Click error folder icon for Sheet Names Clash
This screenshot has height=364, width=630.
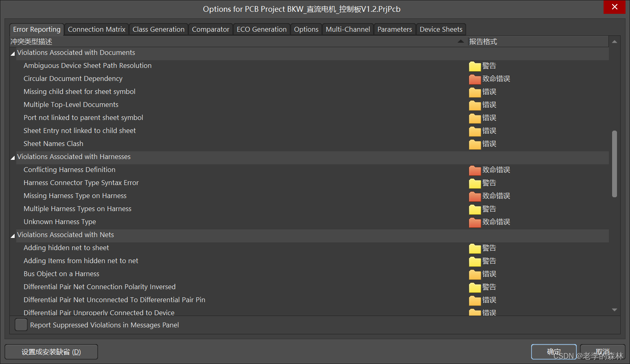(x=475, y=144)
